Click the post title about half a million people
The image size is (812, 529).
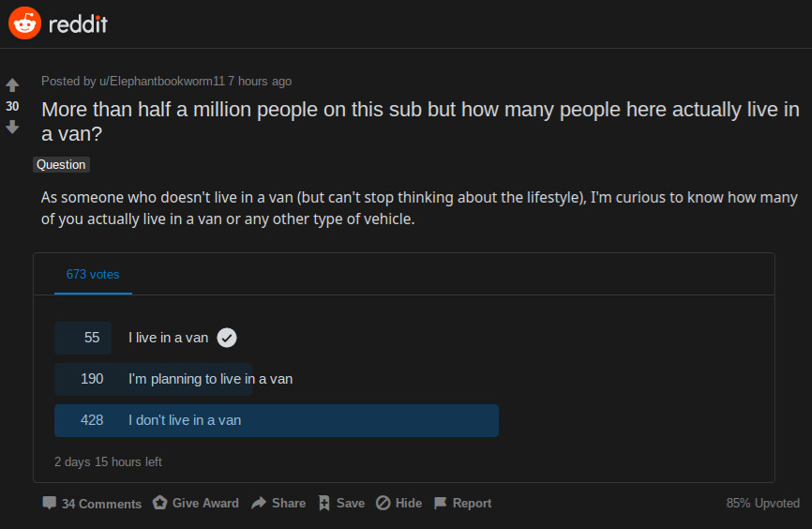(x=420, y=122)
